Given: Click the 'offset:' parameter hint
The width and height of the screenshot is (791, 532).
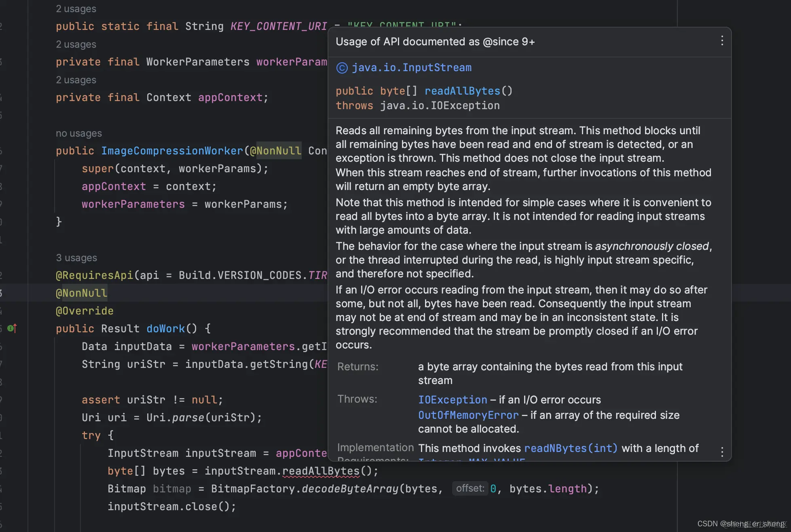Looking at the screenshot, I should click(x=470, y=488).
